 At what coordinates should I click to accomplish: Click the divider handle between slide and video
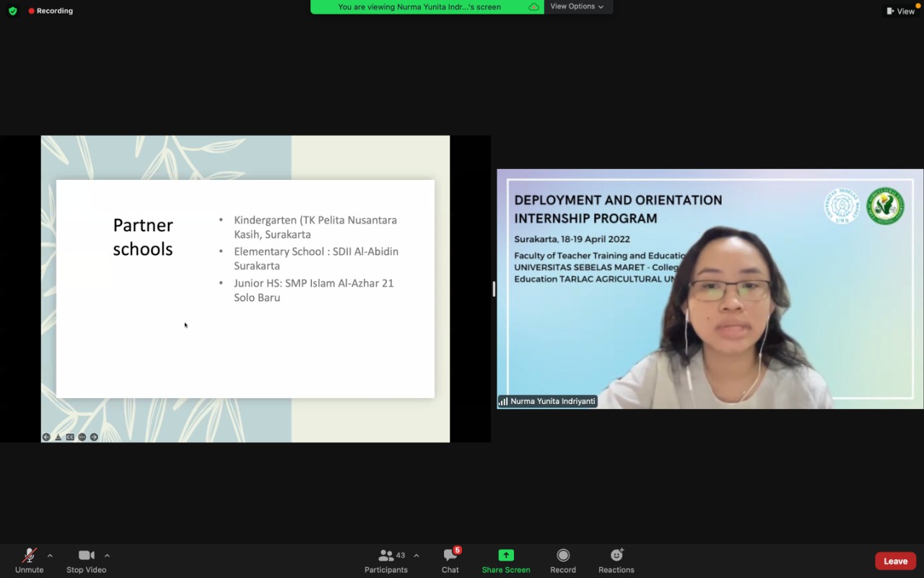[x=494, y=289]
